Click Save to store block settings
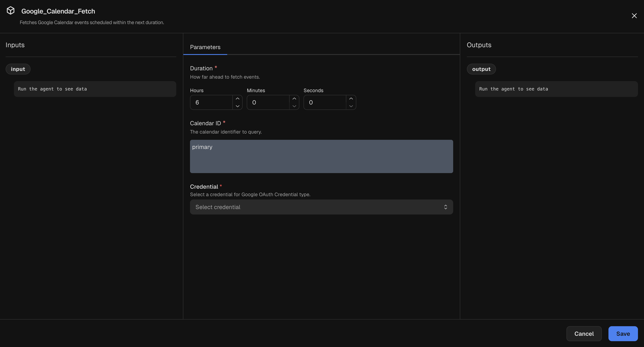The height and width of the screenshot is (347, 644). tap(623, 333)
